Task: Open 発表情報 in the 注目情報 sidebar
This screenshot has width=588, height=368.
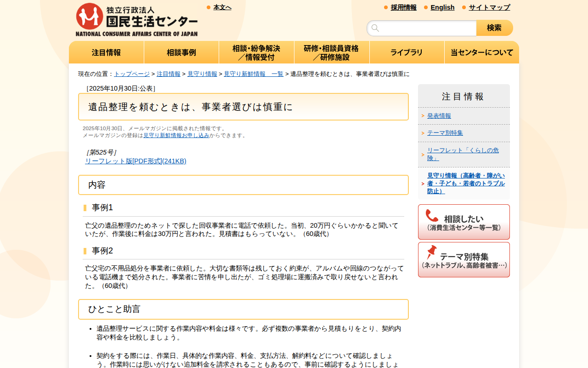Action: (x=439, y=115)
